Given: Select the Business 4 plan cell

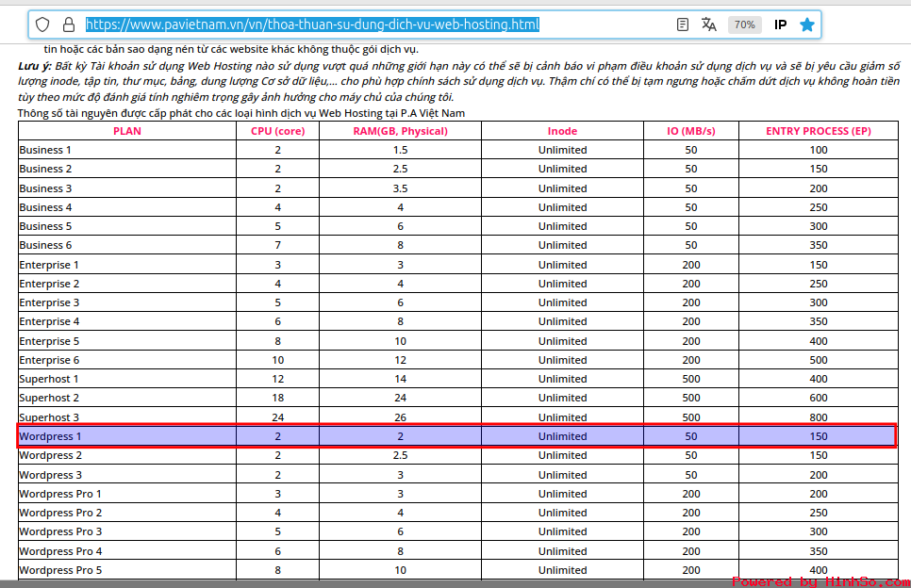Looking at the screenshot, I should click(127, 207).
